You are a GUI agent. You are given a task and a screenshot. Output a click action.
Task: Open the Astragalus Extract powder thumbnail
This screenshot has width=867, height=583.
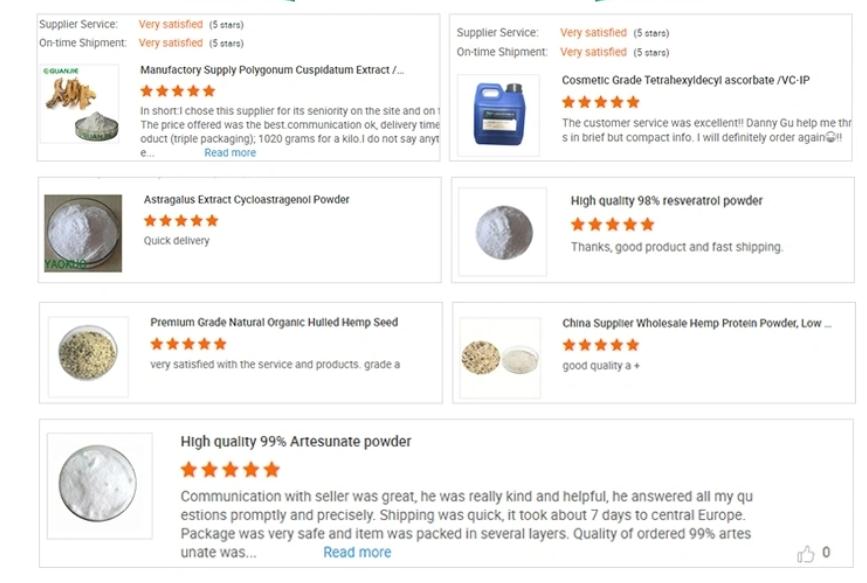[x=83, y=233]
